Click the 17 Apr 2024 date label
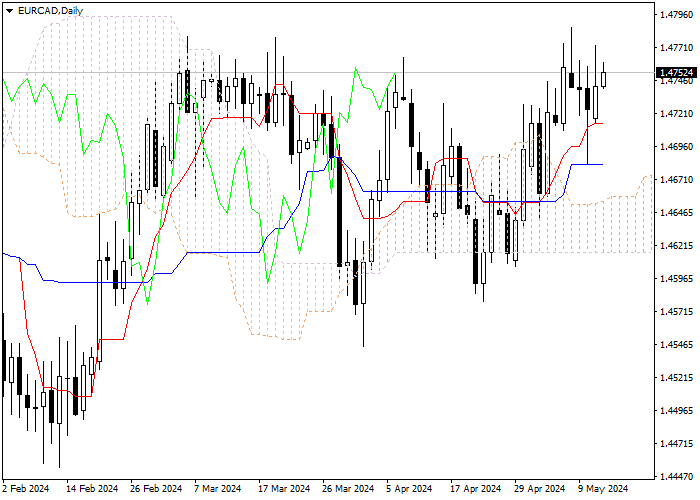Image resolution: width=700 pixels, height=500 pixels. [x=475, y=489]
